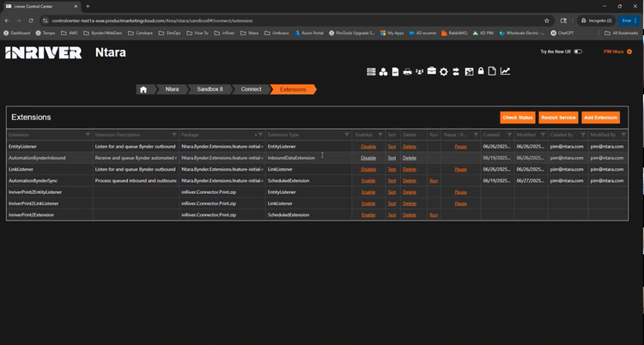This screenshot has height=345, width=644.
Task: Run the AutomationBynderSync extension
Action: pos(434,181)
